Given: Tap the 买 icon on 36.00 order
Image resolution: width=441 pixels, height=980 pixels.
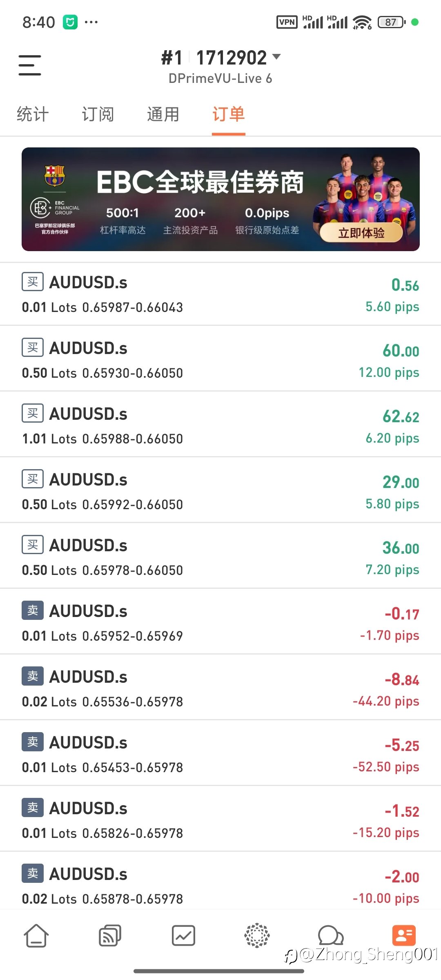Looking at the screenshot, I should click(x=33, y=544).
